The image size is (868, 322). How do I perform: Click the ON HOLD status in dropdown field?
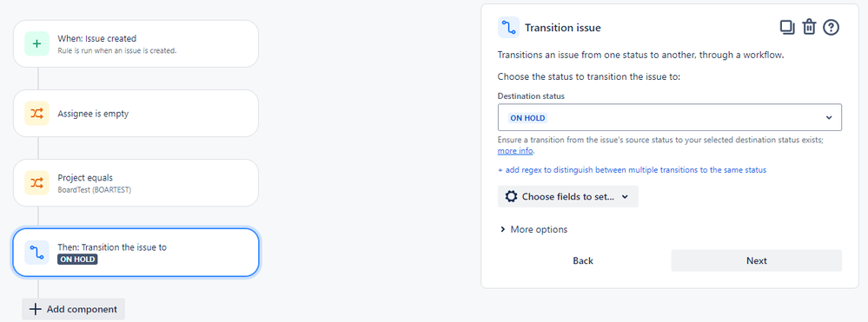click(x=527, y=118)
